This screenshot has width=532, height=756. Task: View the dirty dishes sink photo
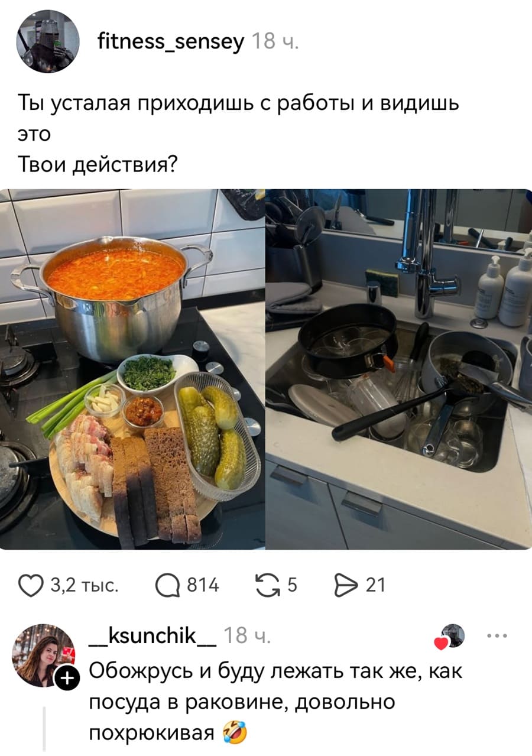tap(399, 369)
